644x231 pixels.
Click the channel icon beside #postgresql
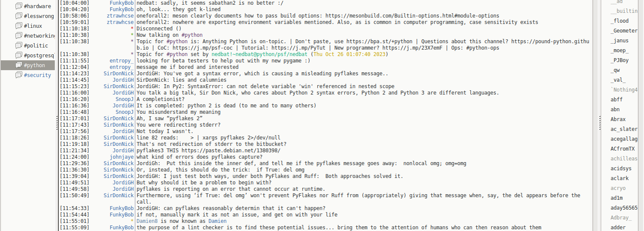(x=18, y=55)
